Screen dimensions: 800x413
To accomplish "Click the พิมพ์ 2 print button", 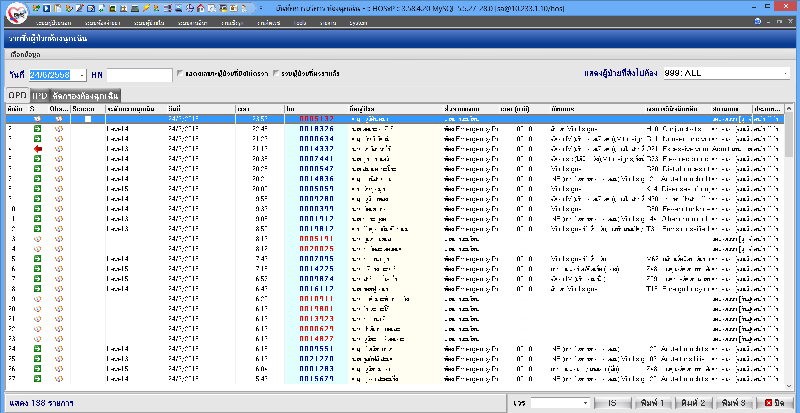I will [x=693, y=403].
